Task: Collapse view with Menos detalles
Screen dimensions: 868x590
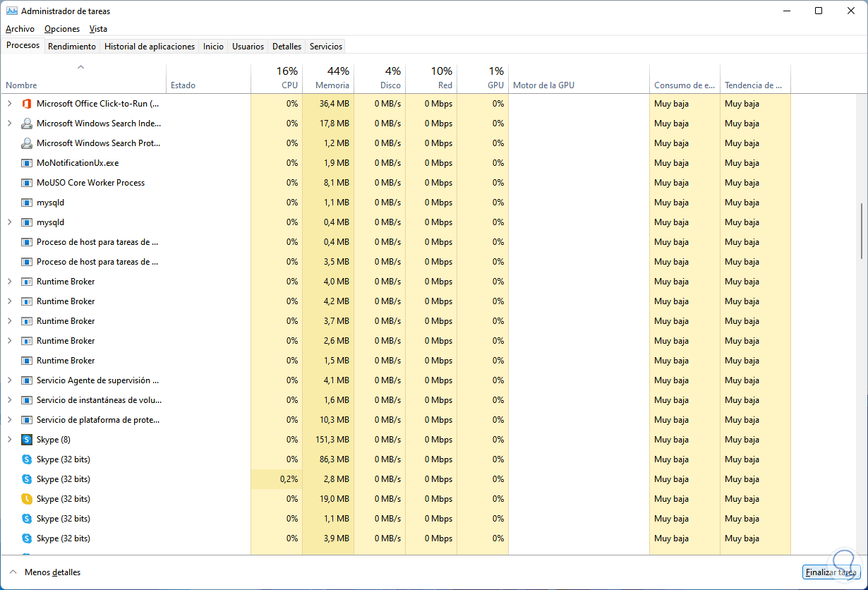Action: coord(45,572)
